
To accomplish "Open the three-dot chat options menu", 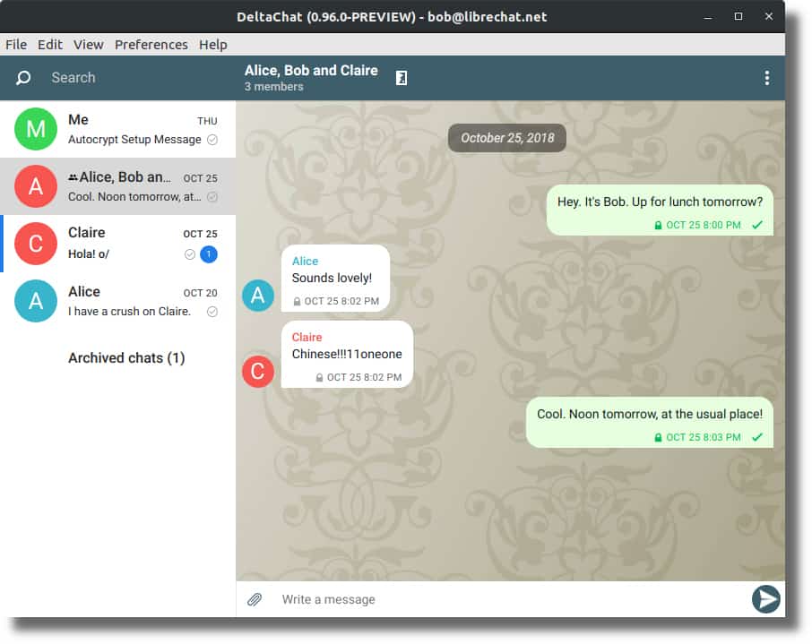I will coord(766,78).
